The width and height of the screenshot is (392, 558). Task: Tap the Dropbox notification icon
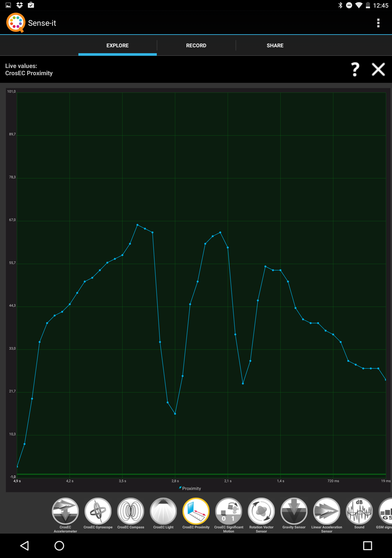click(19, 5)
